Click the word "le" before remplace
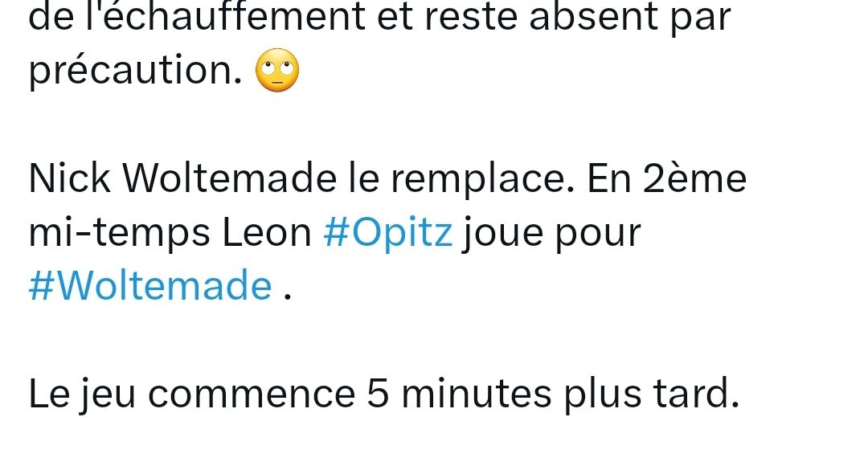Image resolution: width=868 pixels, height=466 pixels. [364, 178]
